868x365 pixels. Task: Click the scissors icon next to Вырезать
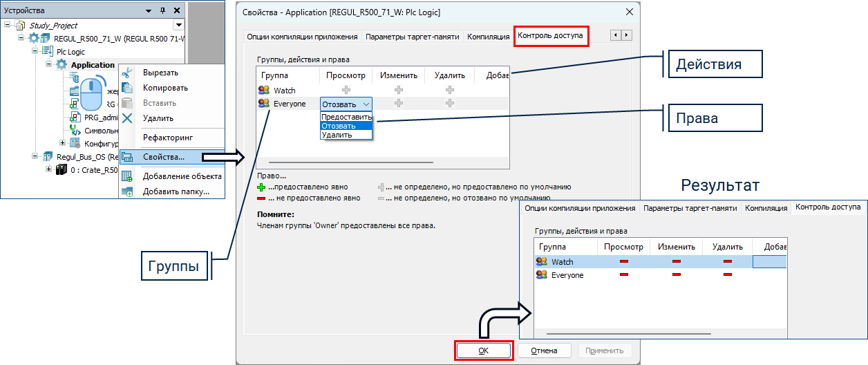(127, 73)
